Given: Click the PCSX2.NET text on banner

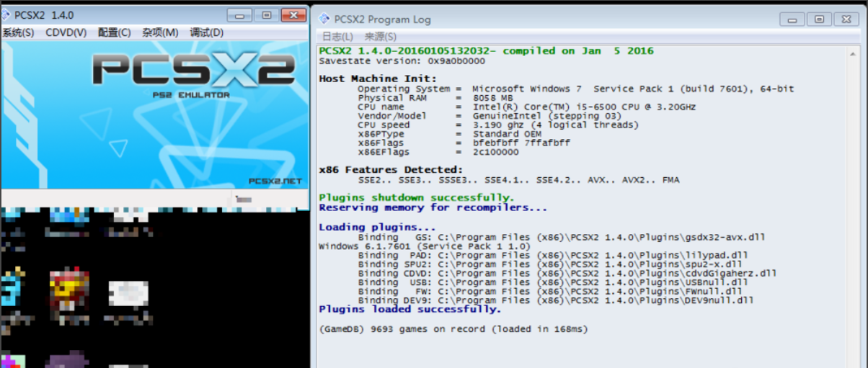Looking at the screenshot, I should pos(275,181).
